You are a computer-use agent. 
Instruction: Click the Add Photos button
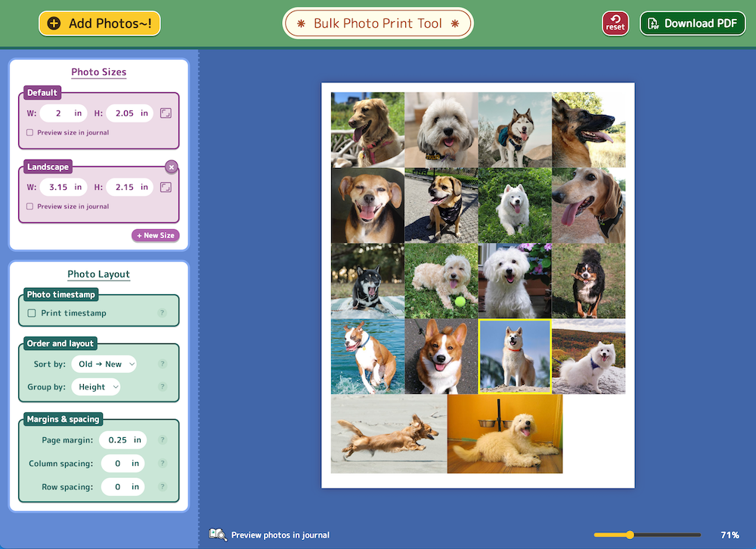pos(100,23)
